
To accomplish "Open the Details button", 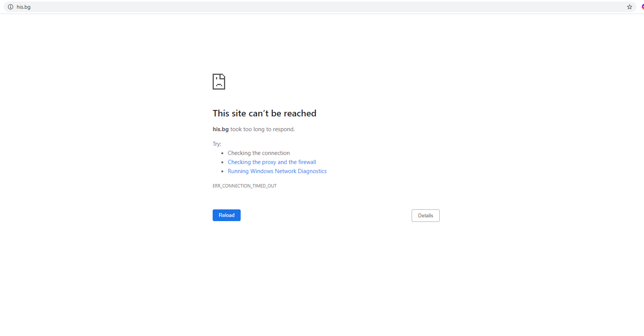I will [x=426, y=215].
